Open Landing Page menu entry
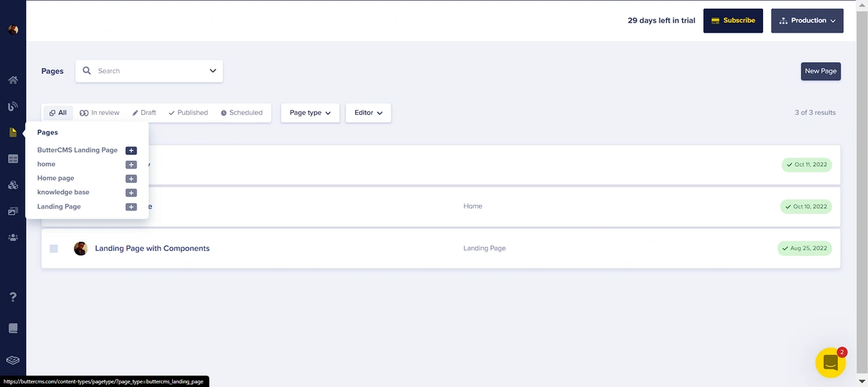868x387 pixels. 59,207
